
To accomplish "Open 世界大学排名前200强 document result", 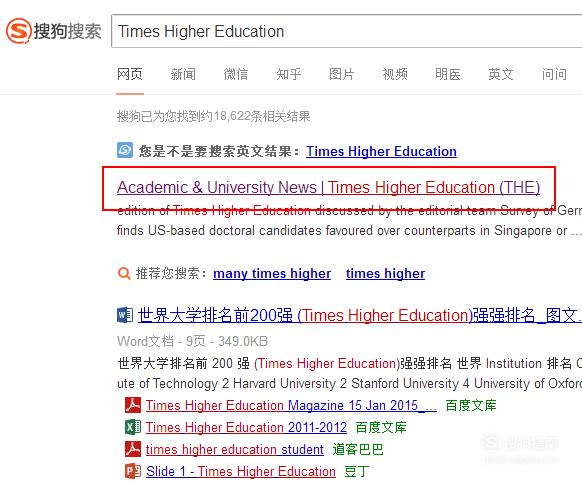I will [360, 315].
